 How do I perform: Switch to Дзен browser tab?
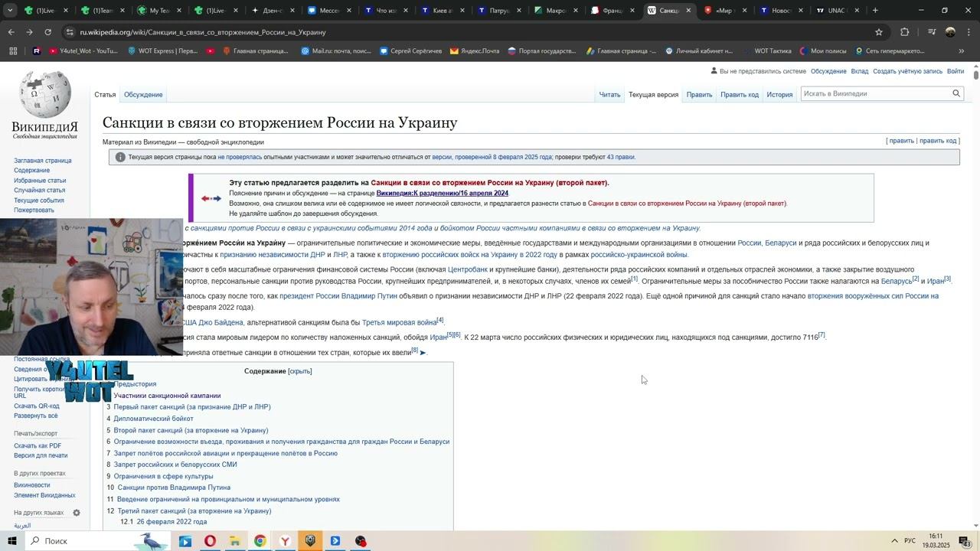point(272,11)
